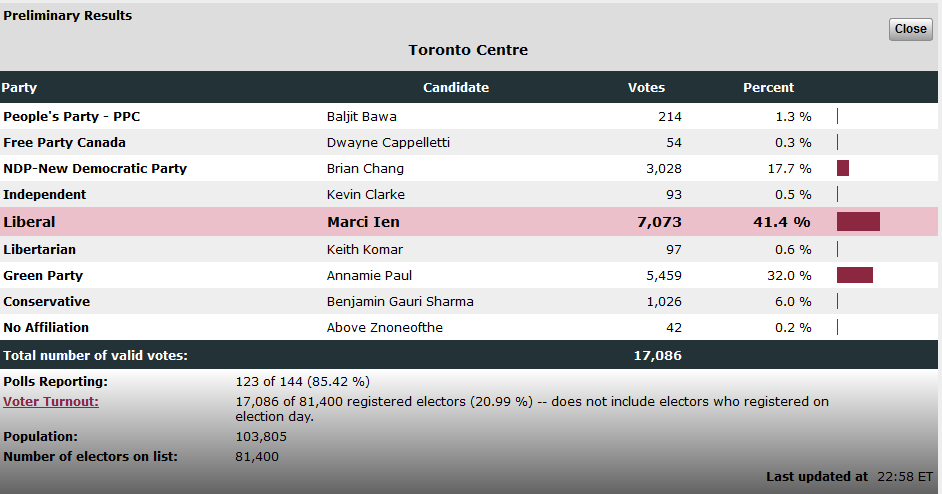
Task: Click the Toronto Centre heading
Action: 468,50
